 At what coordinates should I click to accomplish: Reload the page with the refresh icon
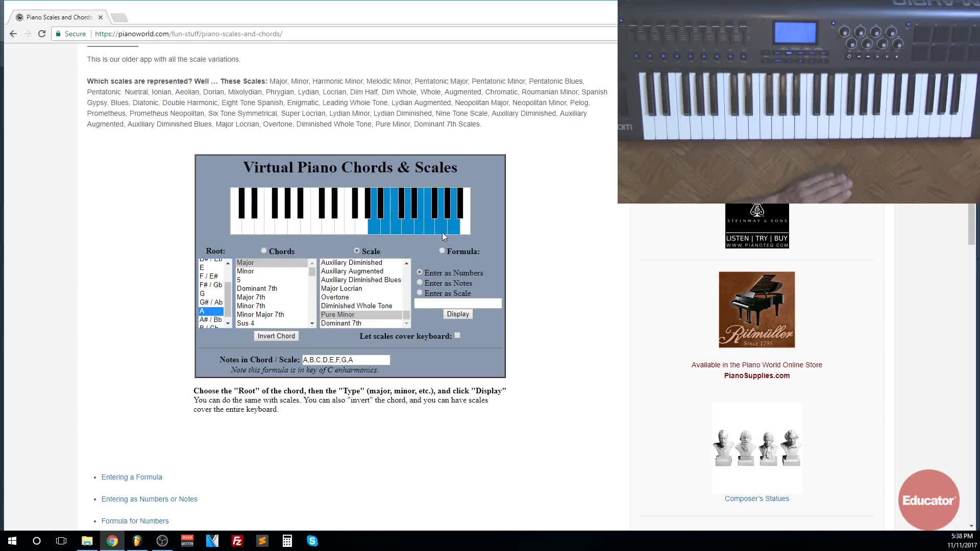42,34
